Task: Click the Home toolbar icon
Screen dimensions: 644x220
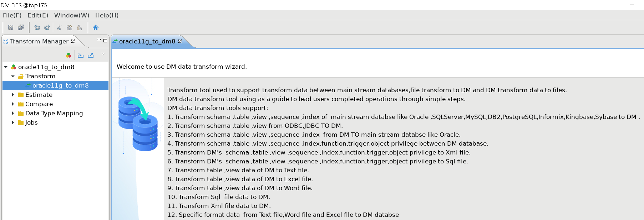Action: (x=95, y=27)
